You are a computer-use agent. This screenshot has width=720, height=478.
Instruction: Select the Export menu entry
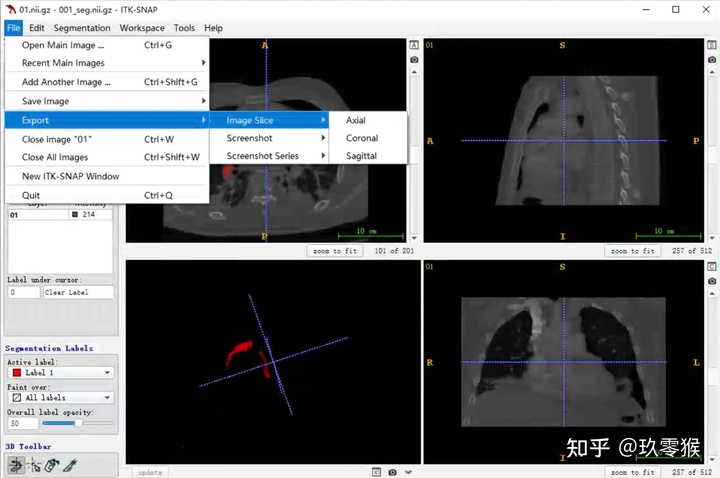[x=107, y=120]
